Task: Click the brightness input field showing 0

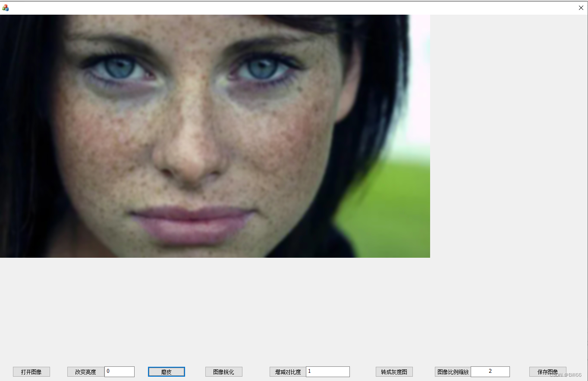Action: (119, 372)
